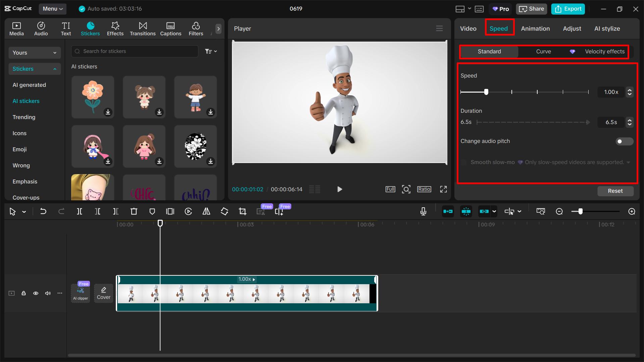Click the Export button

(567, 9)
